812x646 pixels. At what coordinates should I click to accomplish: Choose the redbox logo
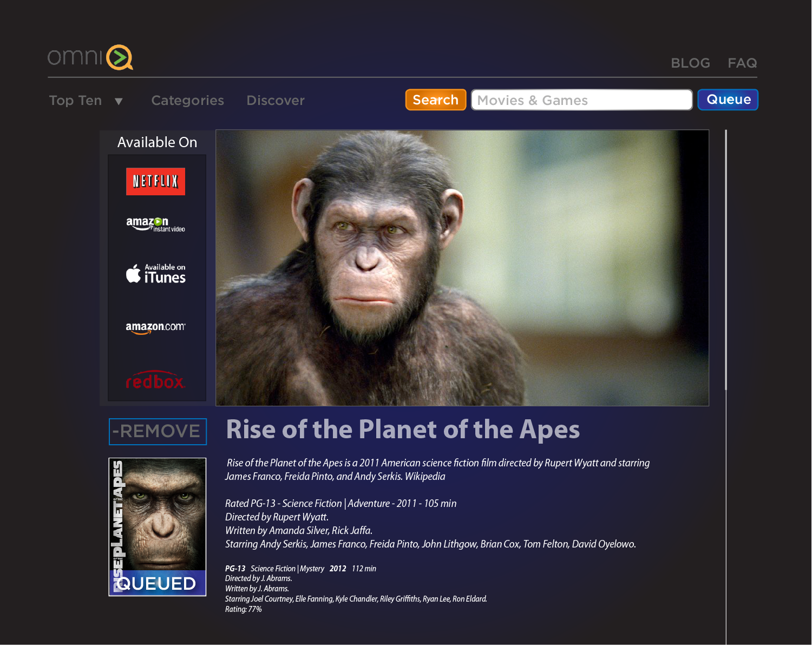point(155,380)
